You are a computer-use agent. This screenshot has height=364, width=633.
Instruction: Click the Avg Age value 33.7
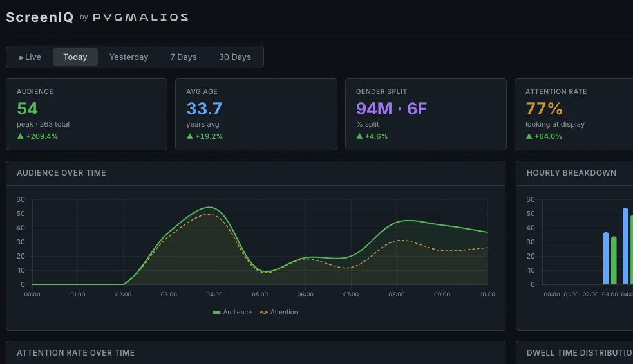pos(204,109)
